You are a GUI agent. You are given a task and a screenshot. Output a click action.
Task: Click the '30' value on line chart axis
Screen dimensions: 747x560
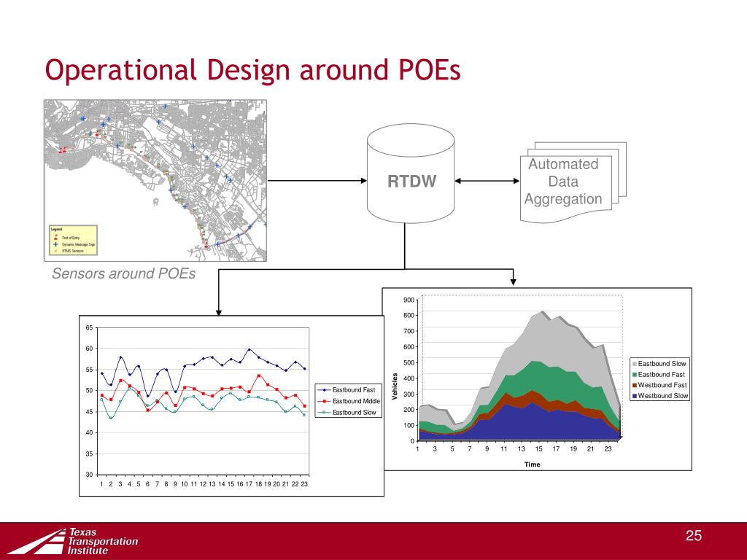(x=89, y=475)
